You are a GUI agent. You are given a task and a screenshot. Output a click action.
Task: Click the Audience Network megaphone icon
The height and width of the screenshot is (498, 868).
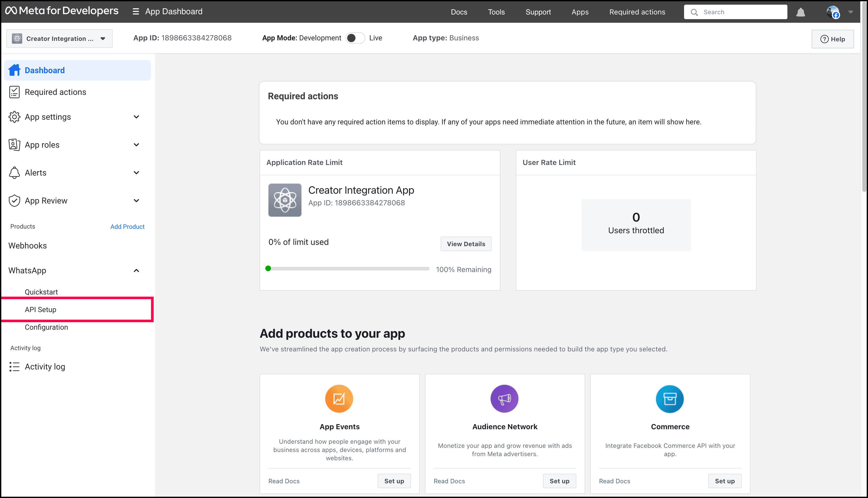505,399
